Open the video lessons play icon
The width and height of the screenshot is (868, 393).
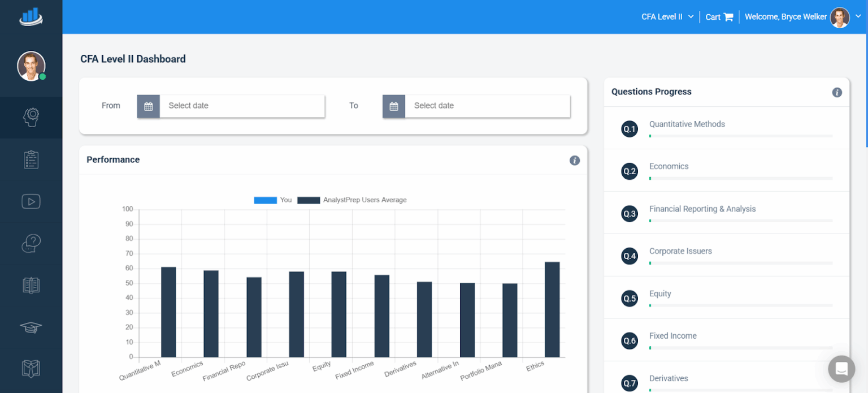click(x=31, y=201)
